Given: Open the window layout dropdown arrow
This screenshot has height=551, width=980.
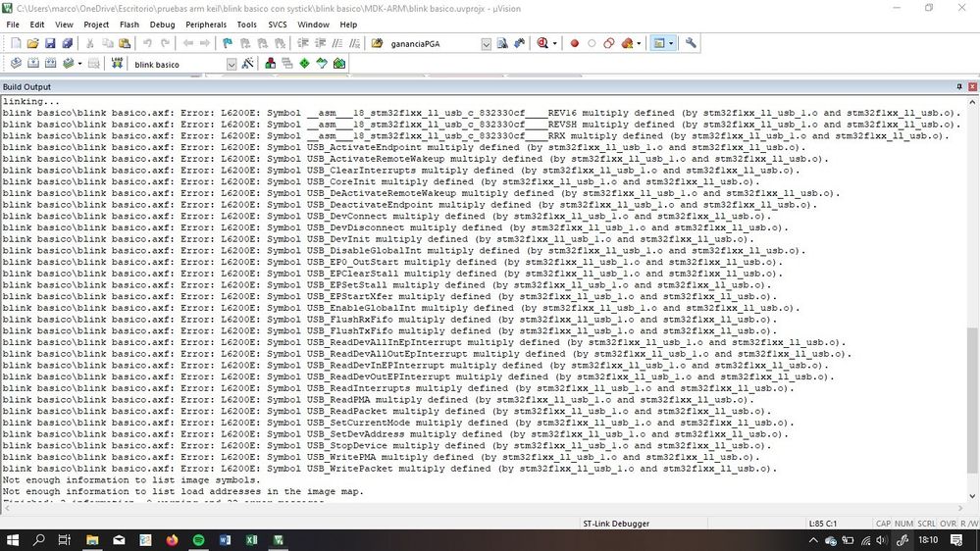Looking at the screenshot, I should pyautogui.click(x=671, y=44).
